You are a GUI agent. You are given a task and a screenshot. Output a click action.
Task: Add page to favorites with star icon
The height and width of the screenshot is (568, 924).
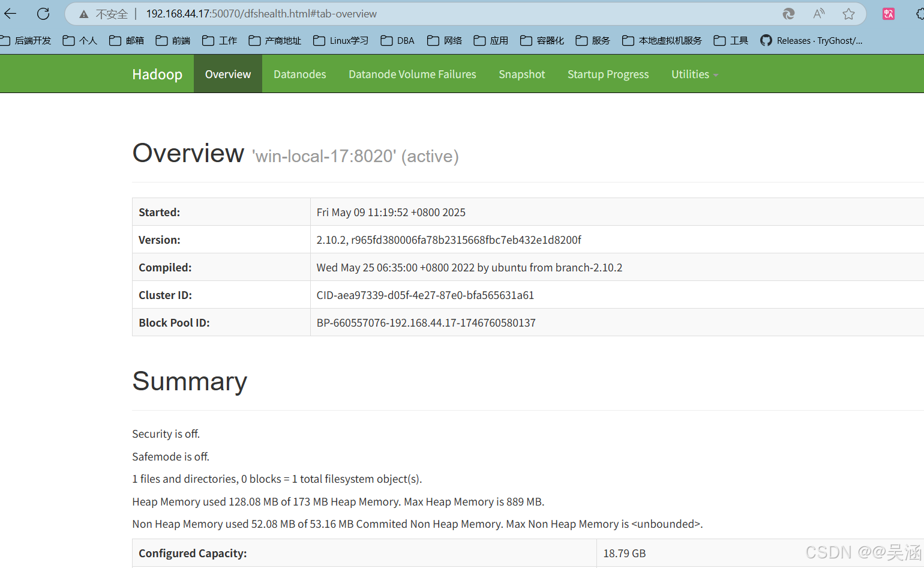848,14
